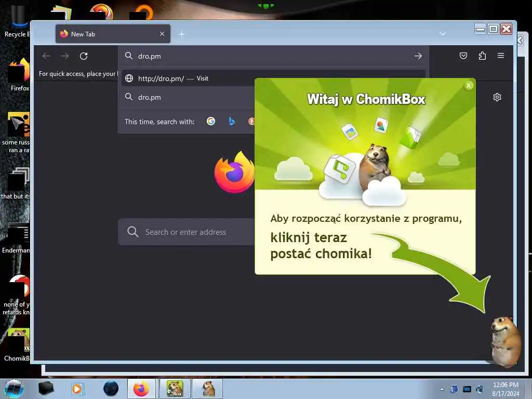Open a new tab with the plus button

coord(181,34)
